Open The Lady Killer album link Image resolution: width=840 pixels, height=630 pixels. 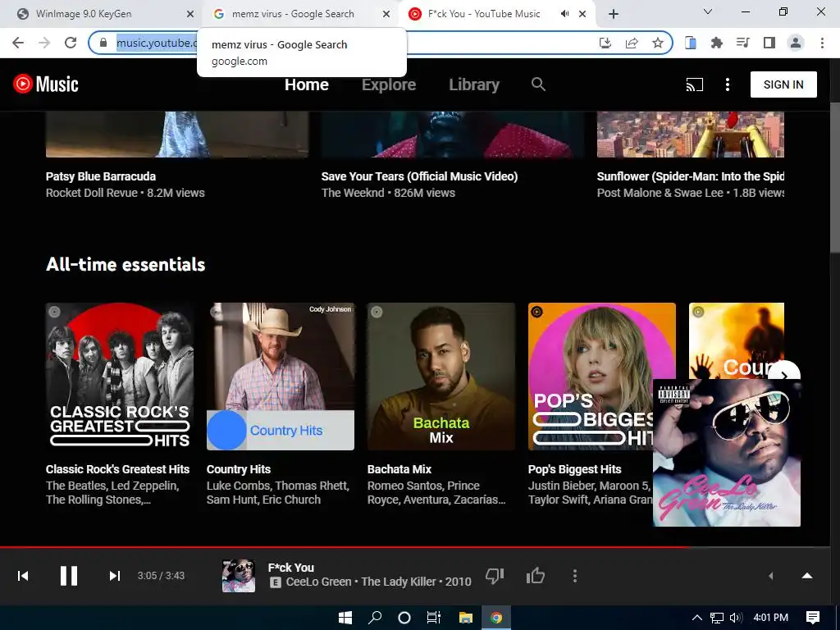[x=399, y=582]
